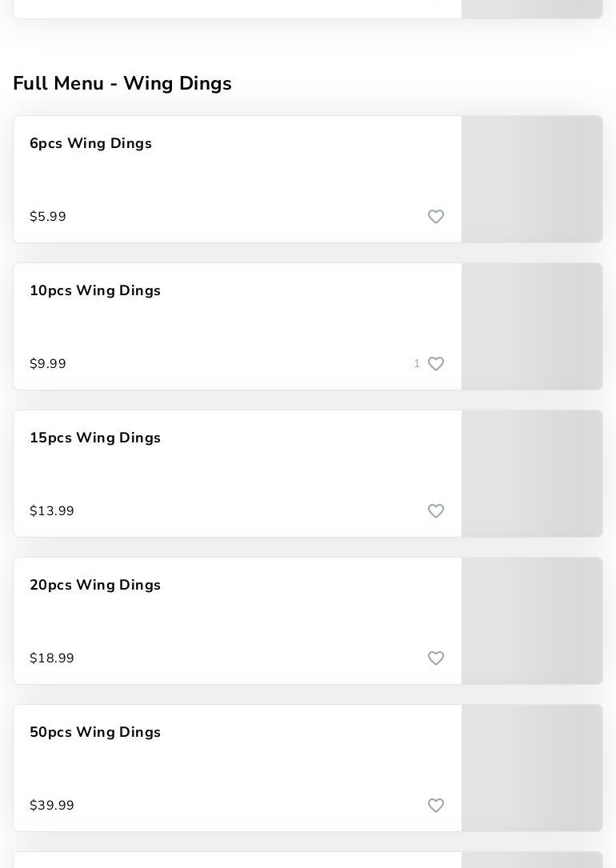616x868 pixels.
Task: Open the 10pcs Wing Dings thumbnail
Action: click(x=532, y=326)
